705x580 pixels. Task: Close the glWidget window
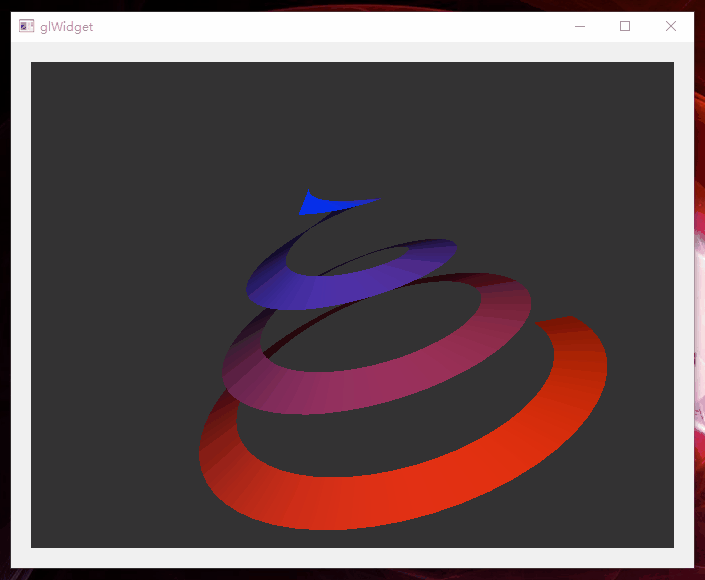coord(671,27)
